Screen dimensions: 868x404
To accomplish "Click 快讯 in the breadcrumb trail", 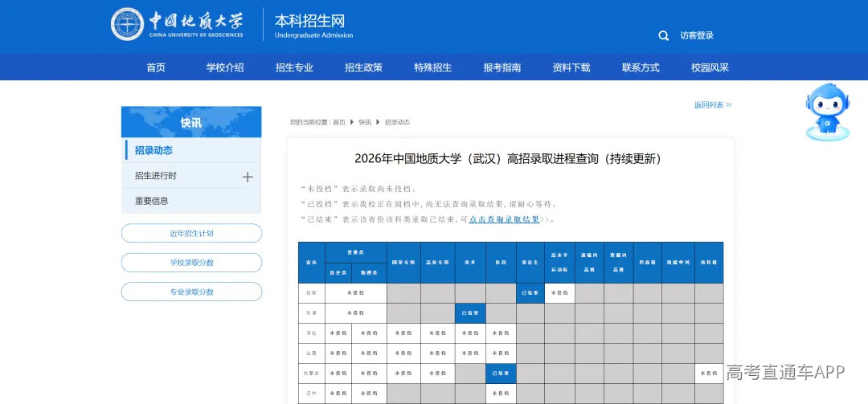I will [x=365, y=122].
